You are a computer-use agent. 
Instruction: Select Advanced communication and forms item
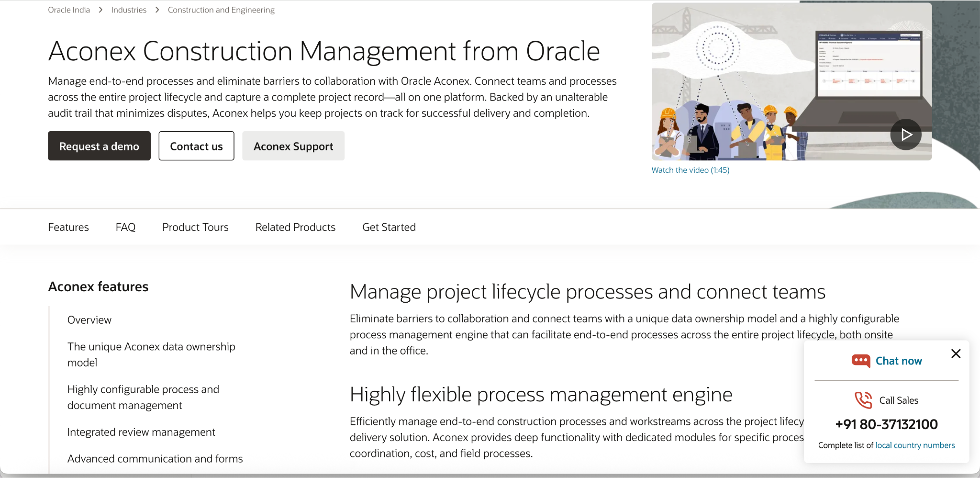(x=155, y=459)
